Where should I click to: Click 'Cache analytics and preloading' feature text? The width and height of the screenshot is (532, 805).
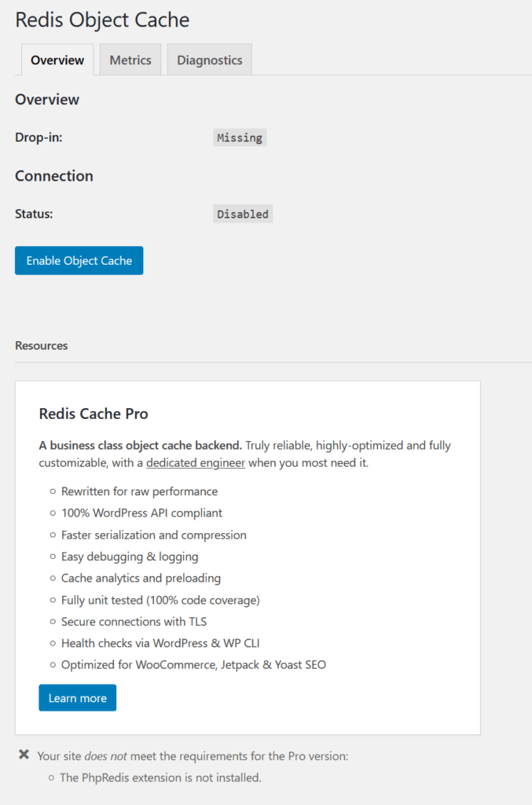(141, 578)
